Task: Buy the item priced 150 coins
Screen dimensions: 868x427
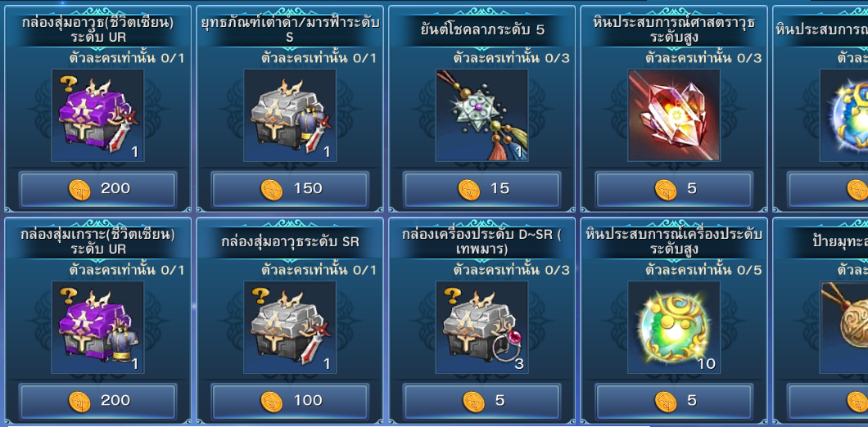Action: [290, 189]
